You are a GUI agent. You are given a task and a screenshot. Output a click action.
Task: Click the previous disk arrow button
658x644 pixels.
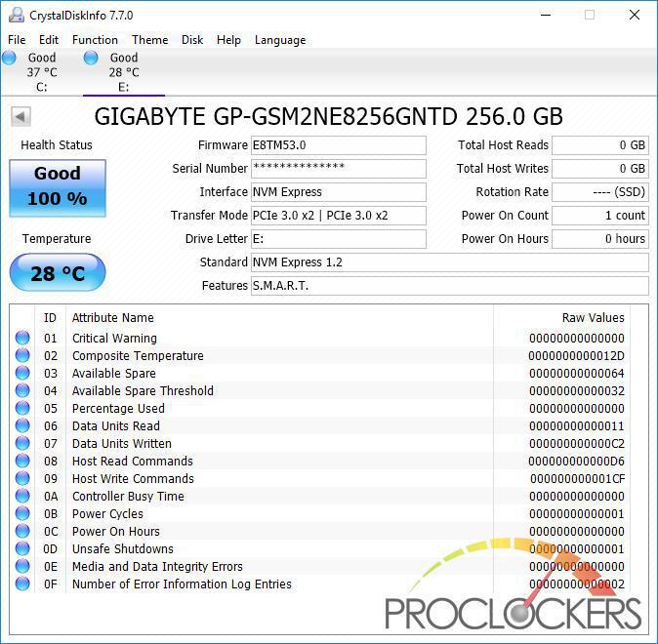click(21, 117)
